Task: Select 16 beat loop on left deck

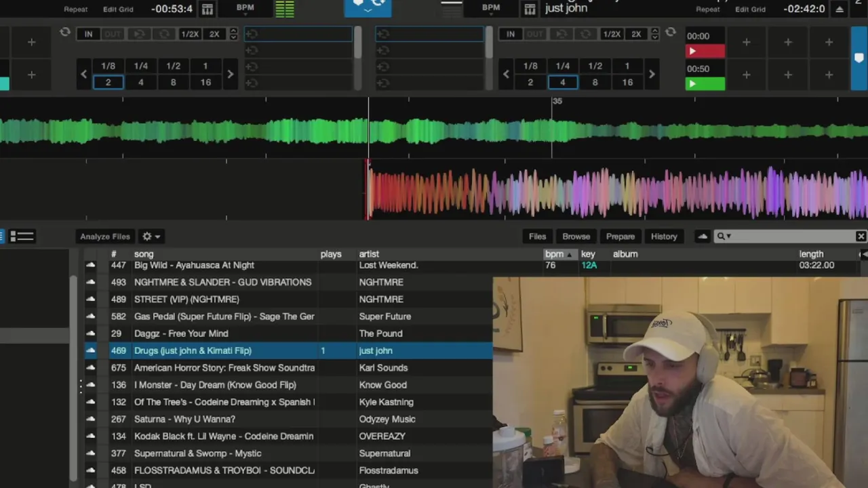Action: click(x=205, y=82)
